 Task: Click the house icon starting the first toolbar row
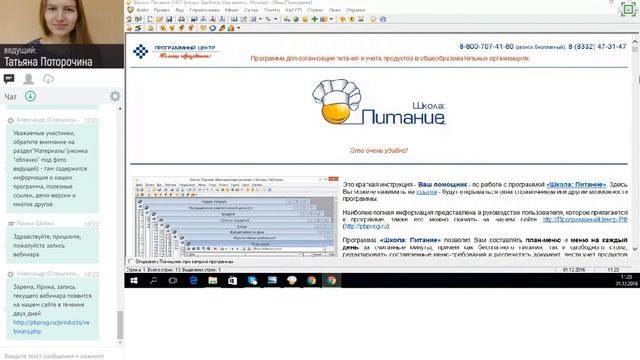(x=129, y=19)
